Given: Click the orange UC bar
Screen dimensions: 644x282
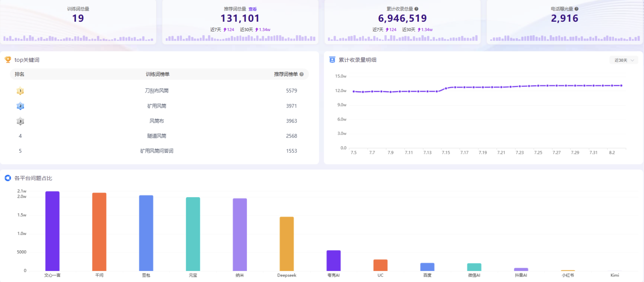Looking at the screenshot, I should point(380,265).
